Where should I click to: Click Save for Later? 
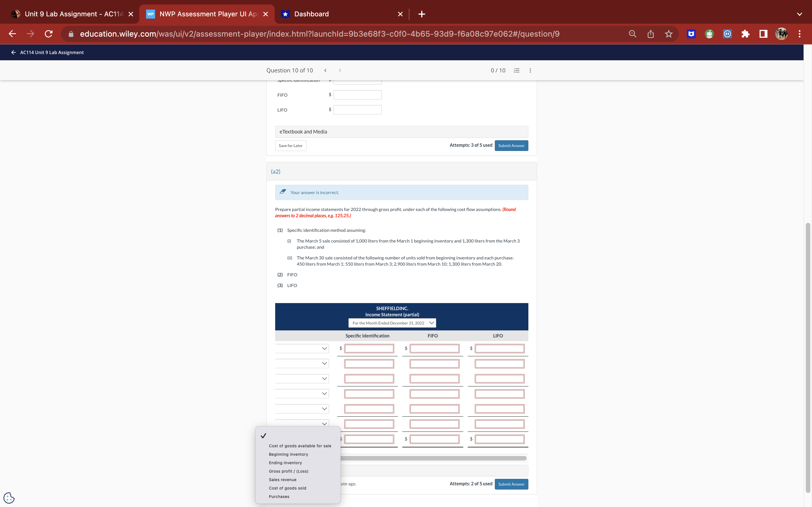(x=291, y=146)
